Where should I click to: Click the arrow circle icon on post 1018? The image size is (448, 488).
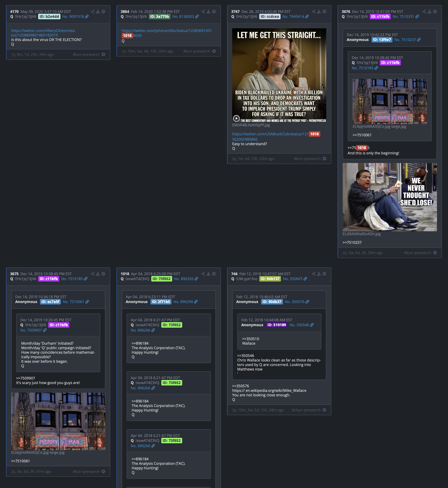pos(214,274)
